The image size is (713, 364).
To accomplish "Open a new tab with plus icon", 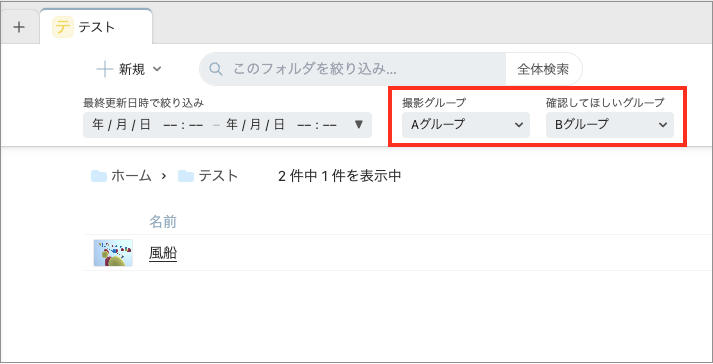I will coord(19,27).
